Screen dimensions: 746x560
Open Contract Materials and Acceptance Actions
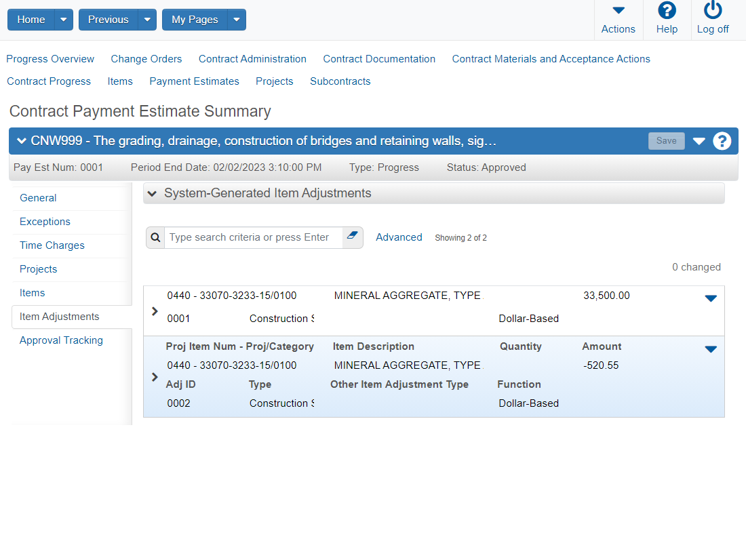pos(551,59)
